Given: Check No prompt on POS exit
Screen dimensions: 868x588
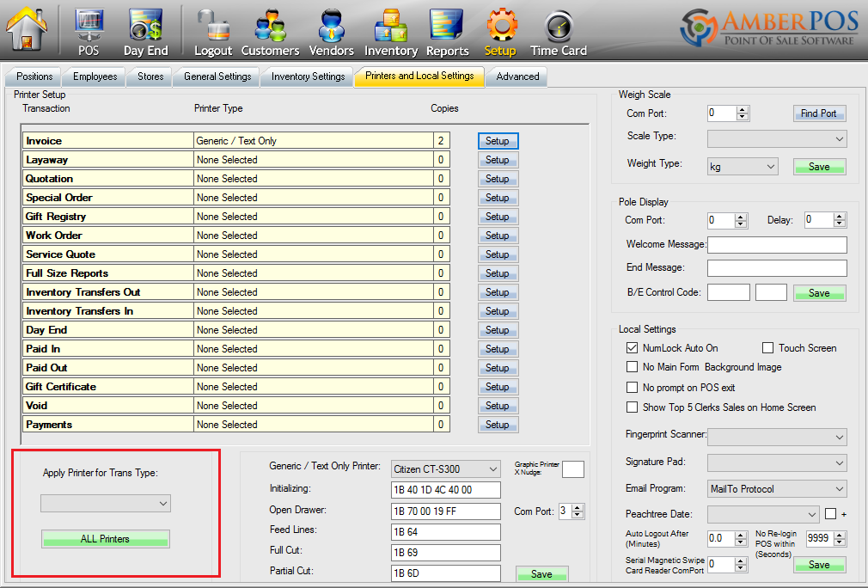Looking at the screenshot, I should pos(632,387).
